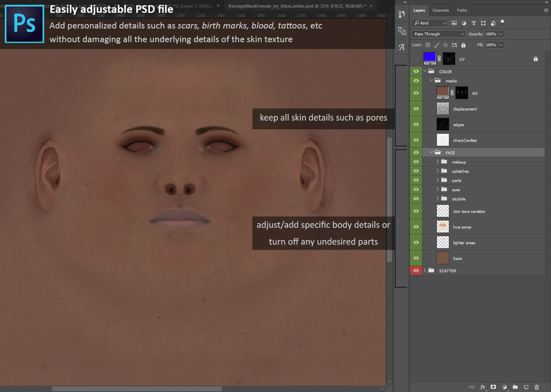Viewport: 551px width, 392px height.
Task: Click the Lock all padlock icon
Action: 463,45
